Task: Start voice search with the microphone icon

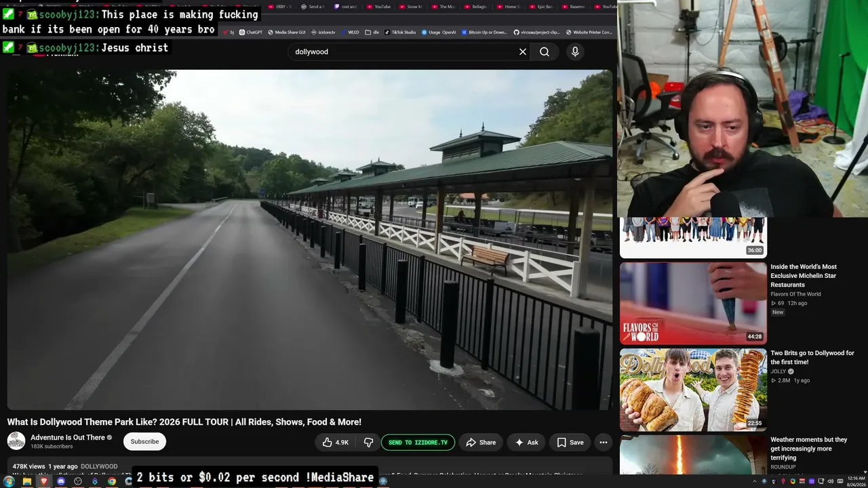Action: click(575, 52)
